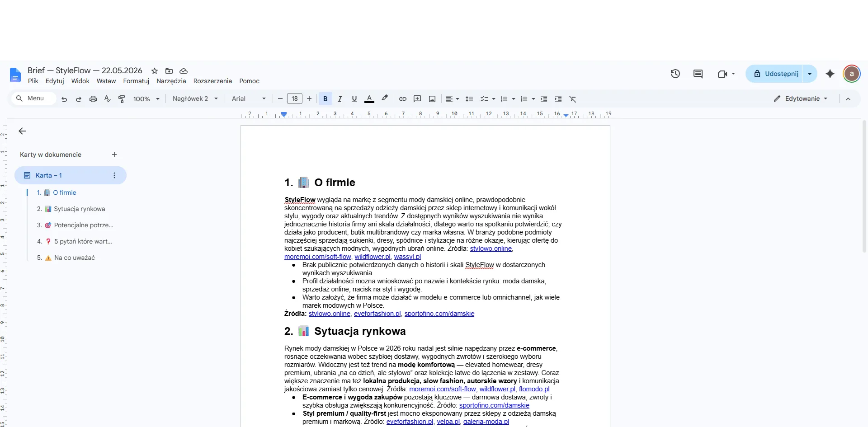Select the Karta – 1 tab
Viewport: 868px width, 427px height.
70,175
